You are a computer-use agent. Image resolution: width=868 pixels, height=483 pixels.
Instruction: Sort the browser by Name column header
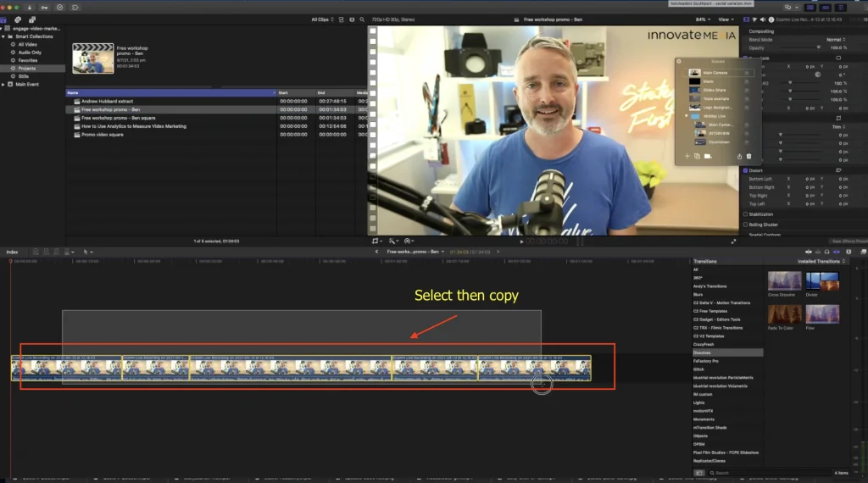tap(170, 92)
